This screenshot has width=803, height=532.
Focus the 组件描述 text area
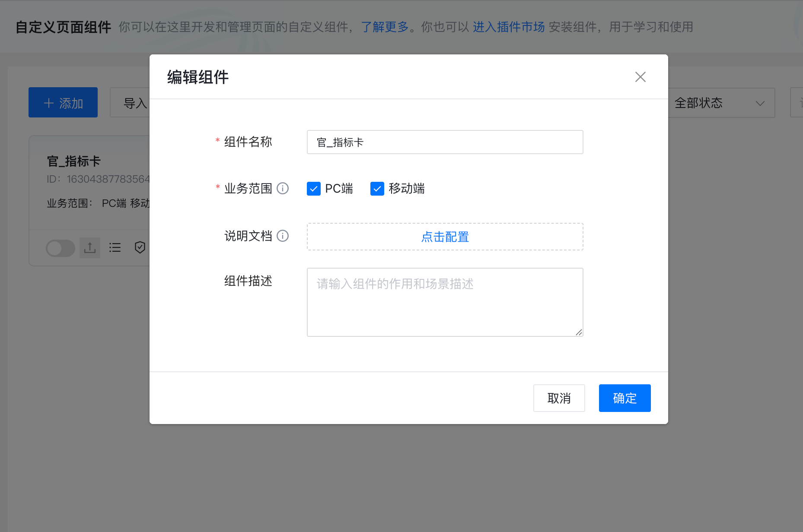tap(445, 302)
